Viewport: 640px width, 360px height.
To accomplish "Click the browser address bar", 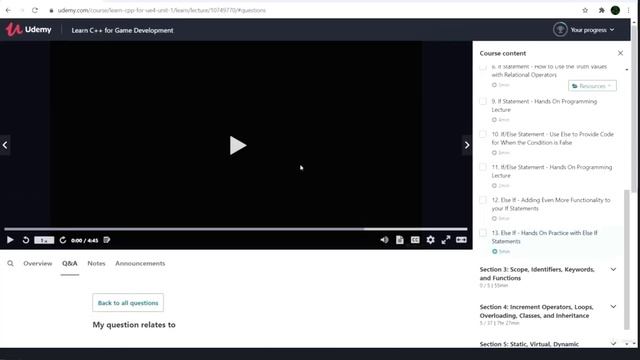I will (310, 10).
